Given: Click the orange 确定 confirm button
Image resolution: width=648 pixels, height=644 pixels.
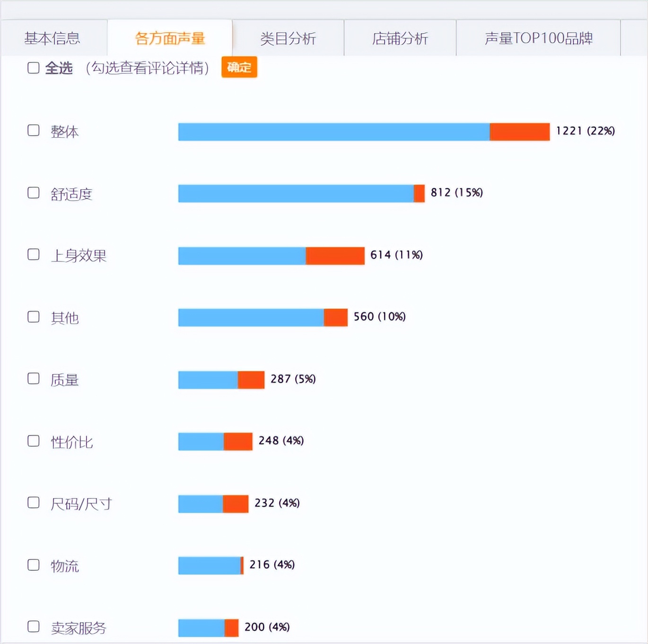Looking at the screenshot, I should point(239,67).
